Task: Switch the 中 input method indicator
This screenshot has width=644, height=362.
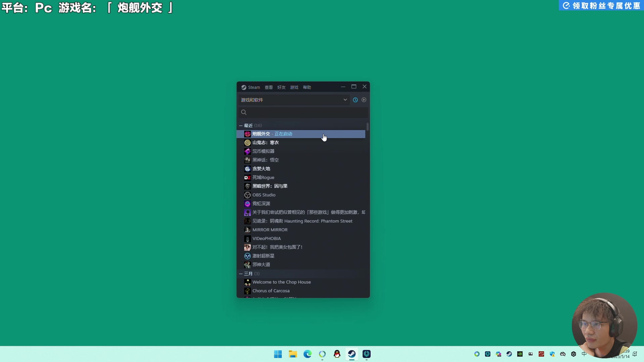Action: [x=584, y=354]
